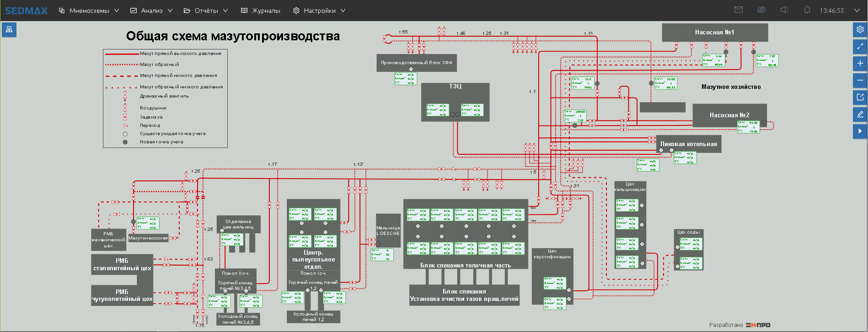Open the notifications bell

(807, 10)
